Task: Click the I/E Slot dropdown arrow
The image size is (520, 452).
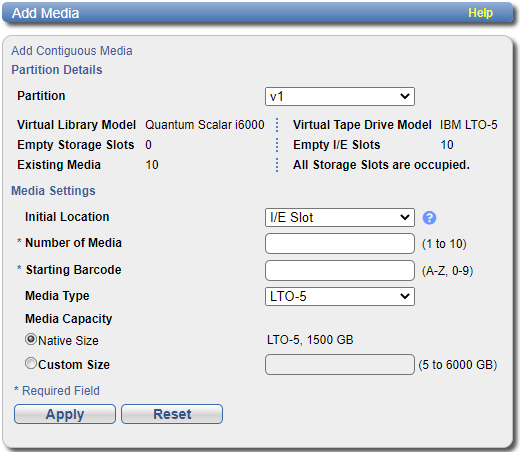Action: click(405, 218)
